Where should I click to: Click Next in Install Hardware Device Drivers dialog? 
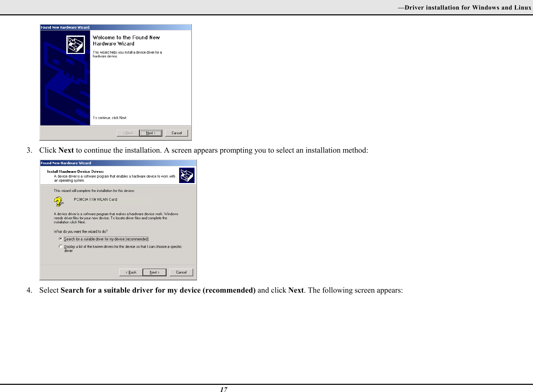155,272
